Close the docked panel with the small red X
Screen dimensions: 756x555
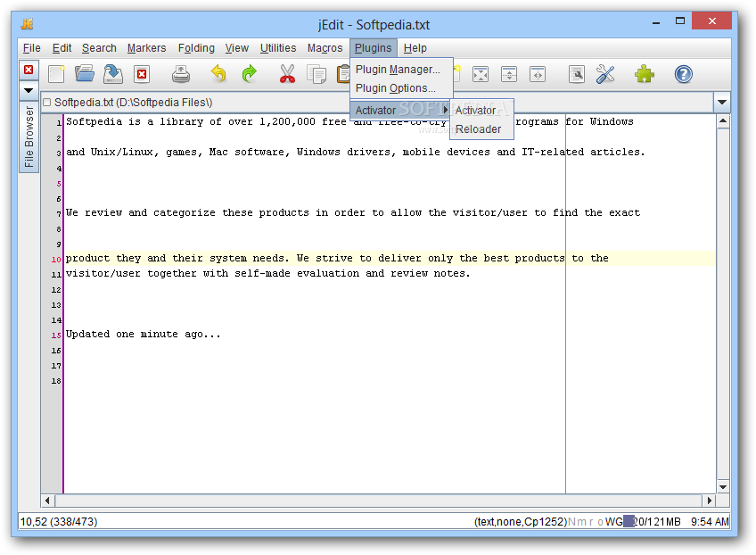tap(29, 70)
